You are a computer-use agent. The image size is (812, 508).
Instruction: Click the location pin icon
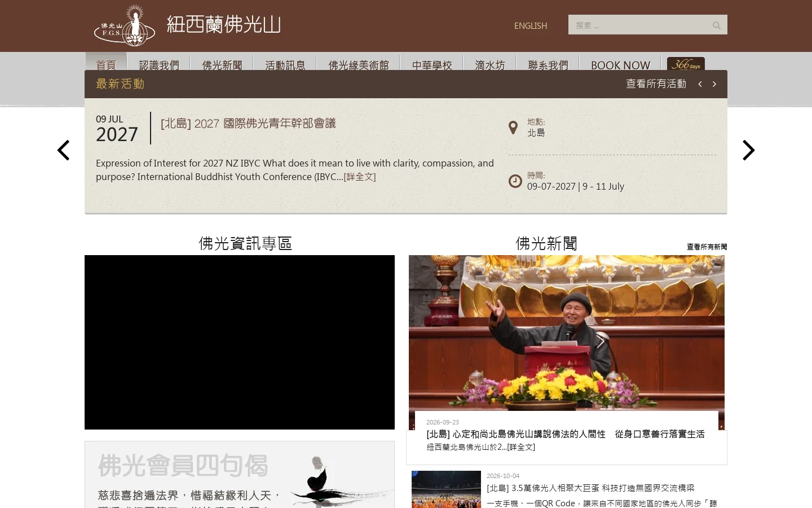(513, 128)
